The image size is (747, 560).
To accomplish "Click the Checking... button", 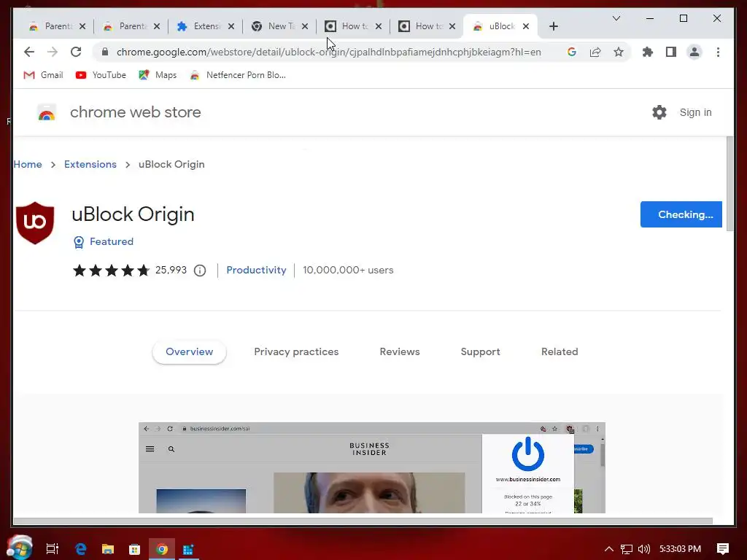I will tap(681, 214).
